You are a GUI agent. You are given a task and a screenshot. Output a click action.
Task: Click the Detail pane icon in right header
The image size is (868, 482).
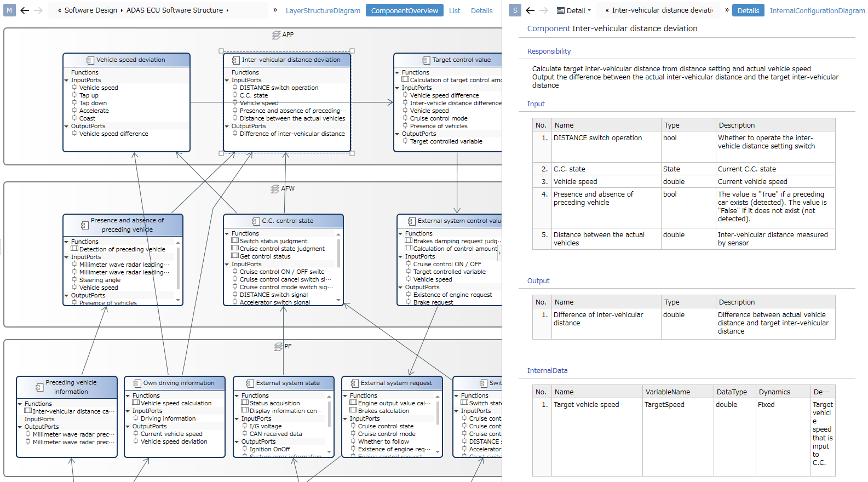(561, 10)
